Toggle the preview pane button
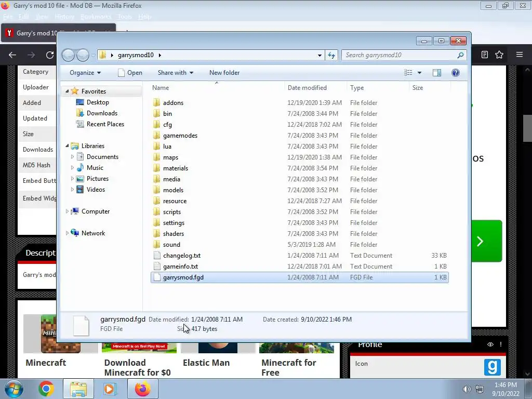 tap(436, 73)
